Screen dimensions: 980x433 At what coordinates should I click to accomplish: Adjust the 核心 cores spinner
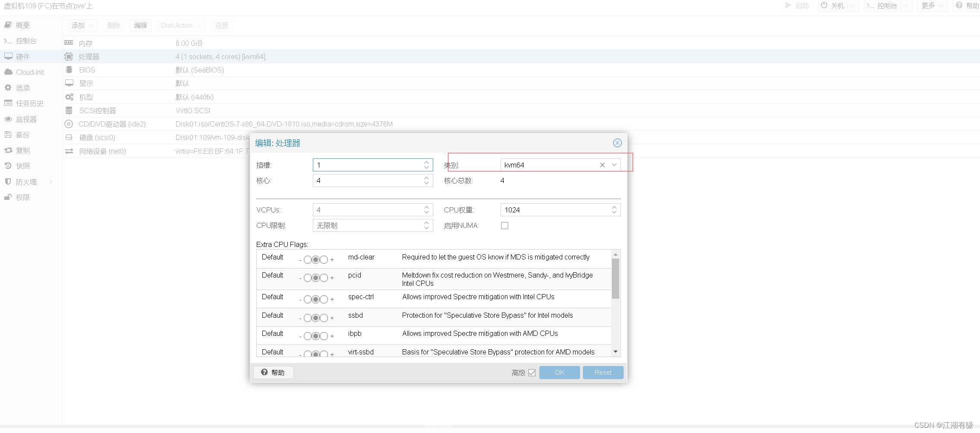426,180
